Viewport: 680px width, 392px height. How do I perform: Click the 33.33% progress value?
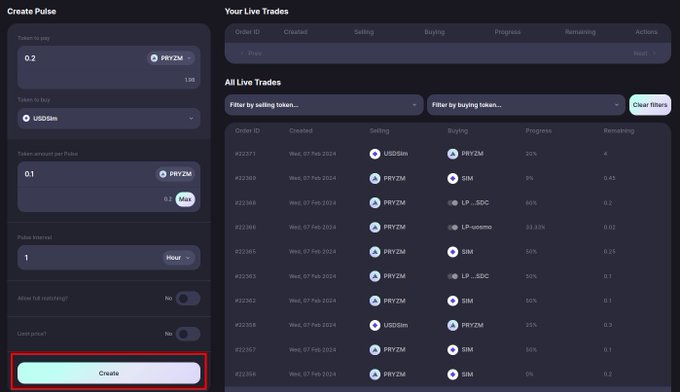pyautogui.click(x=535, y=227)
